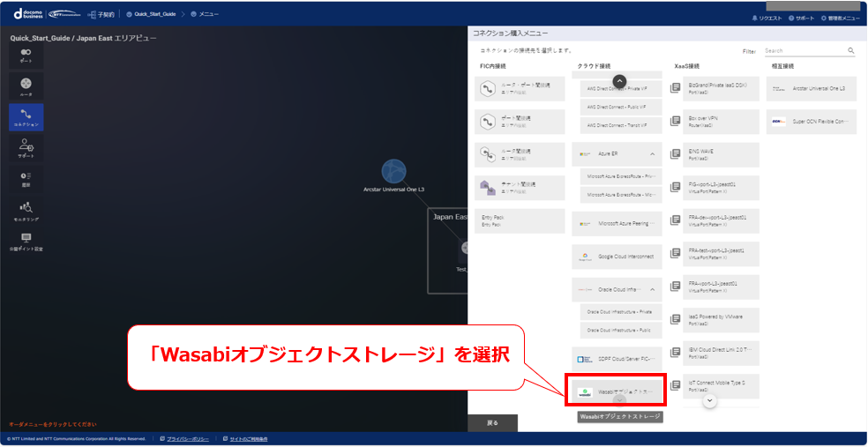Click the down-arrow circle under Wasabi entry
The image size is (868, 447).
coord(620,400)
